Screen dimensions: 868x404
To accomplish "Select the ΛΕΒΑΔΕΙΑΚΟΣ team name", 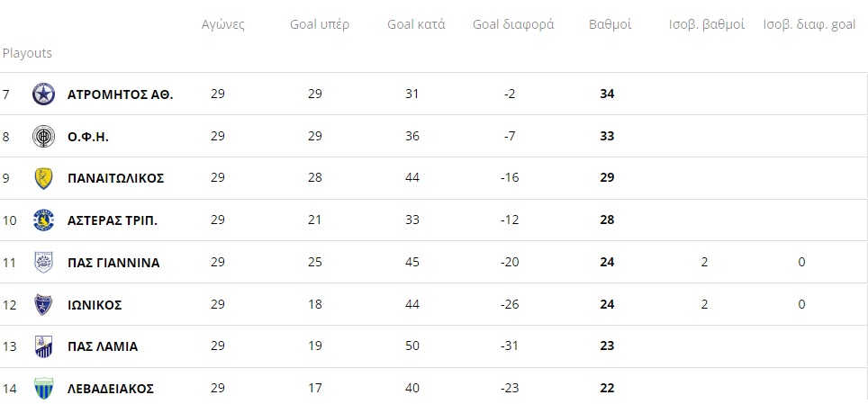I will point(110,389).
